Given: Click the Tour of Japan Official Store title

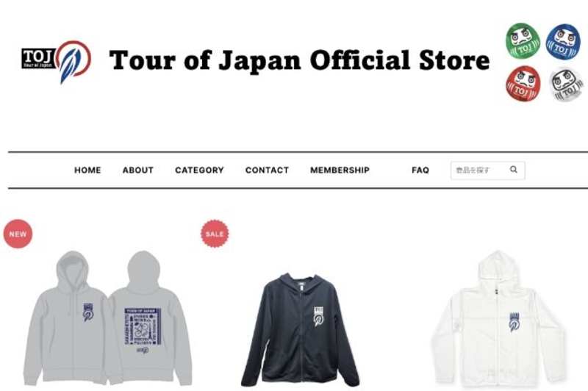Looking at the screenshot, I should (x=299, y=60).
